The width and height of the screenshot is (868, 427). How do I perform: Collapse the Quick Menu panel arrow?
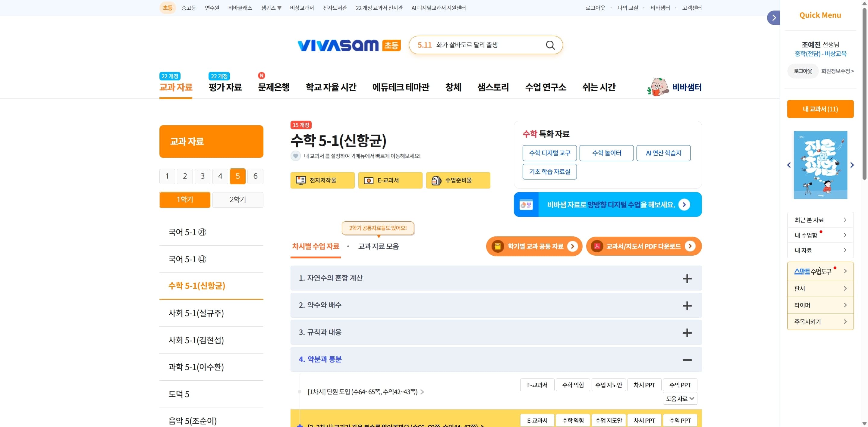[x=774, y=18]
